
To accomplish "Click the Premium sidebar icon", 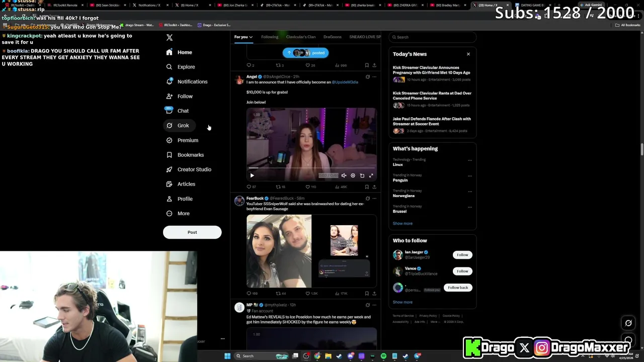I will pos(169,140).
